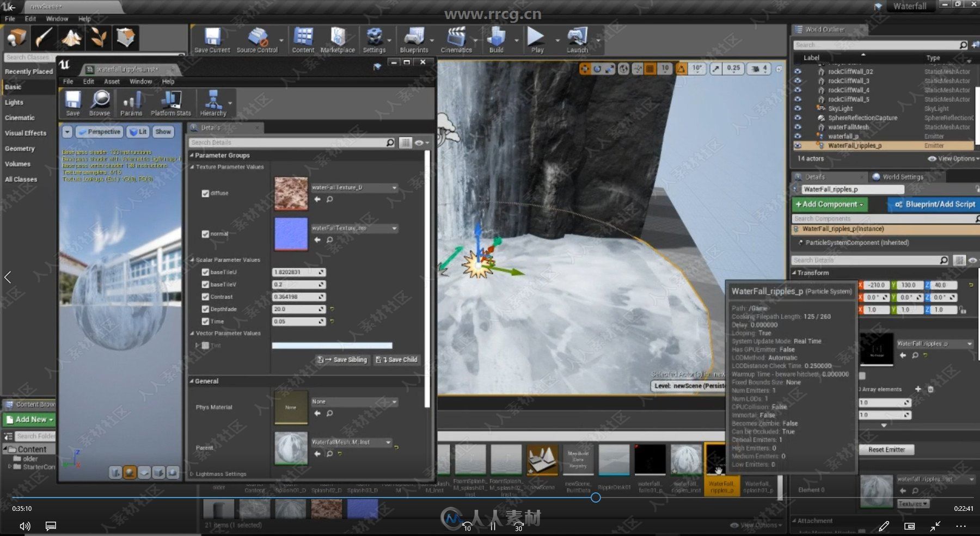Select rockCliffWall_02 in World Outliner
Viewport: 980px width, 536px height.
tap(850, 71)
